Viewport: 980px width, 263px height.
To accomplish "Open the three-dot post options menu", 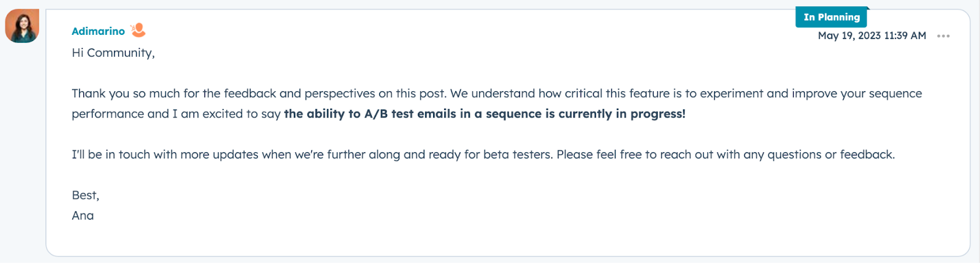I will tap(943, 36).
